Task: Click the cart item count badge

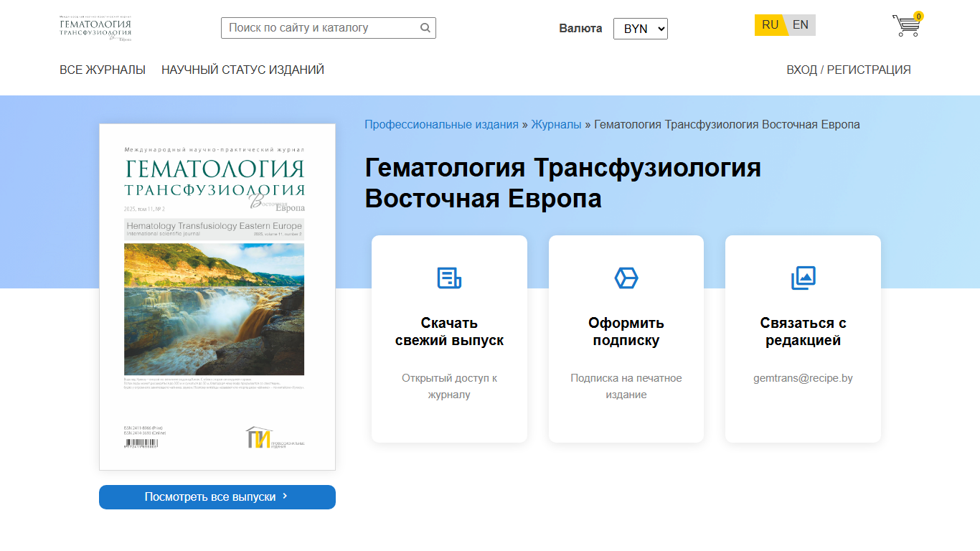Action: tap(918, 16)
